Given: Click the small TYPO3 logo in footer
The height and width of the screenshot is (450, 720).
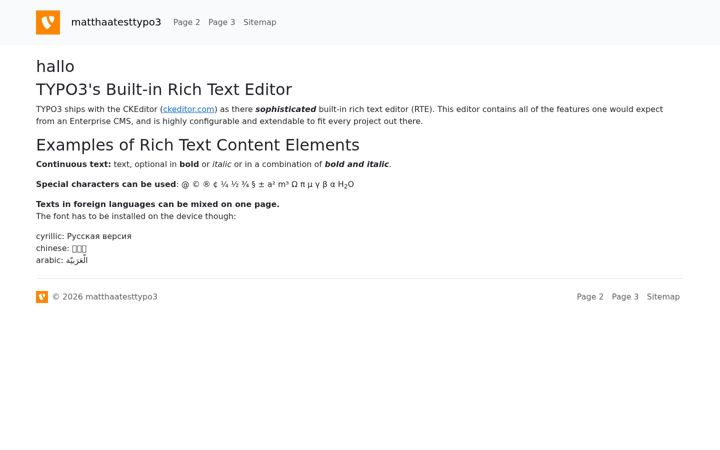Looking at the screenshot, I should click(x=42, y=297).
